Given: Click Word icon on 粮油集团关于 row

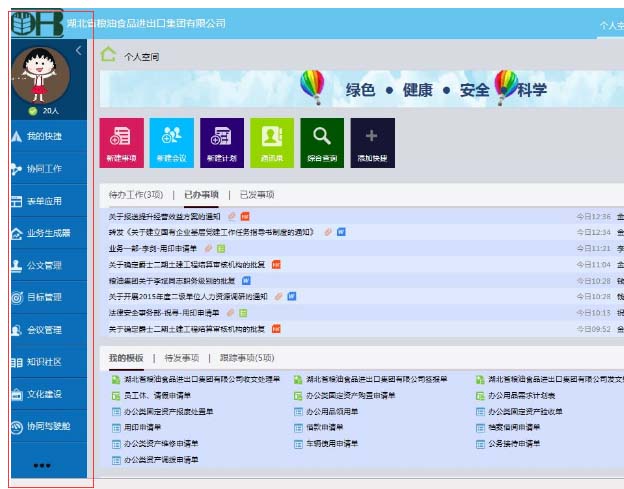Looking at the screenshot, I should click(246, 281).
